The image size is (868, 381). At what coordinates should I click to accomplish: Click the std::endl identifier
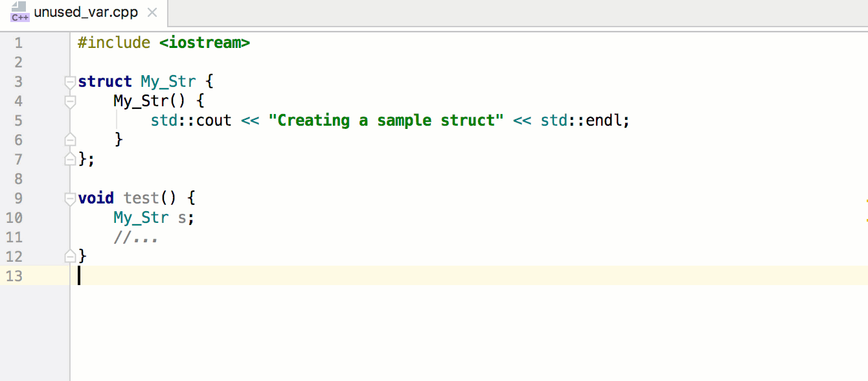coord(581,121)
